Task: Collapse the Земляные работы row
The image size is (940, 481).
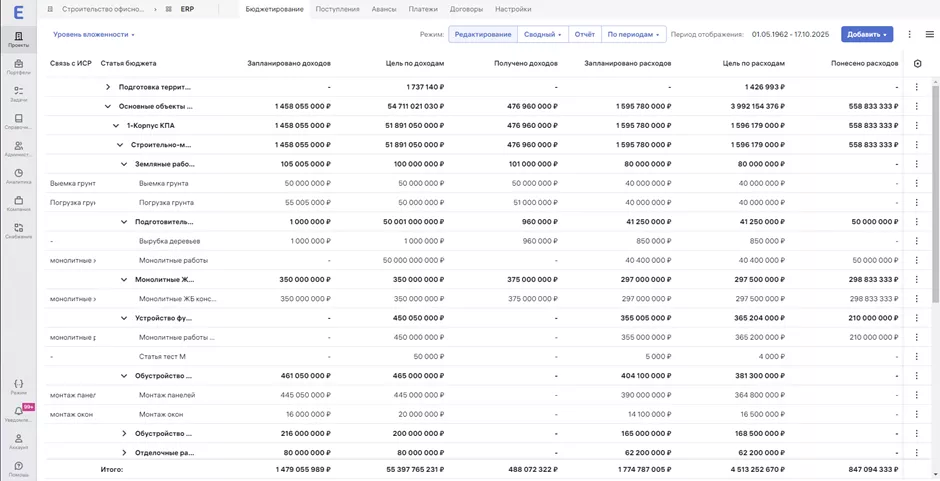Action: (x=124, y=164)
